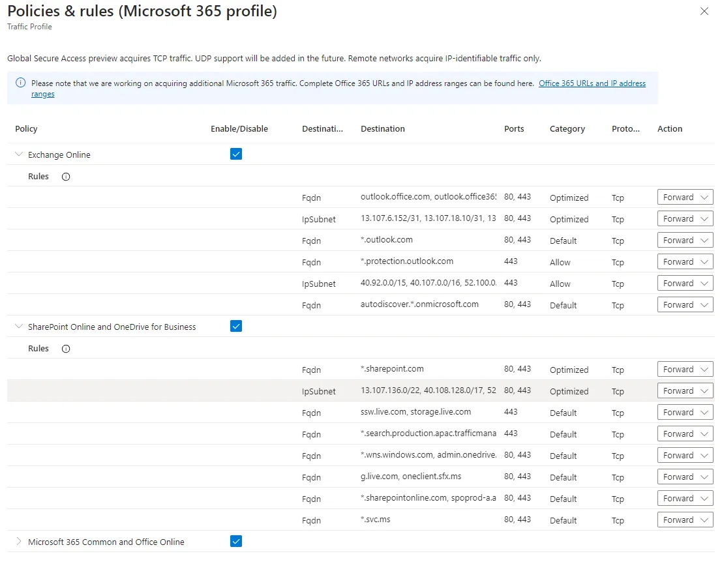Click the Rules label under Exchange Online

coord(38,176)
